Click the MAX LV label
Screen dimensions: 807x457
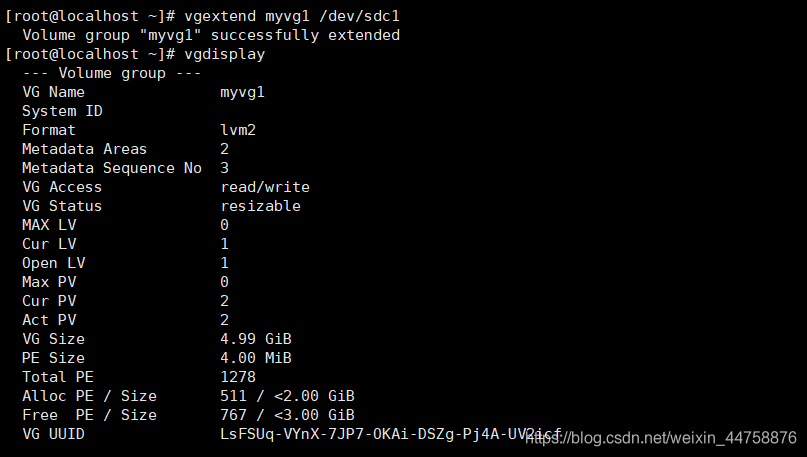pos(49,225)
